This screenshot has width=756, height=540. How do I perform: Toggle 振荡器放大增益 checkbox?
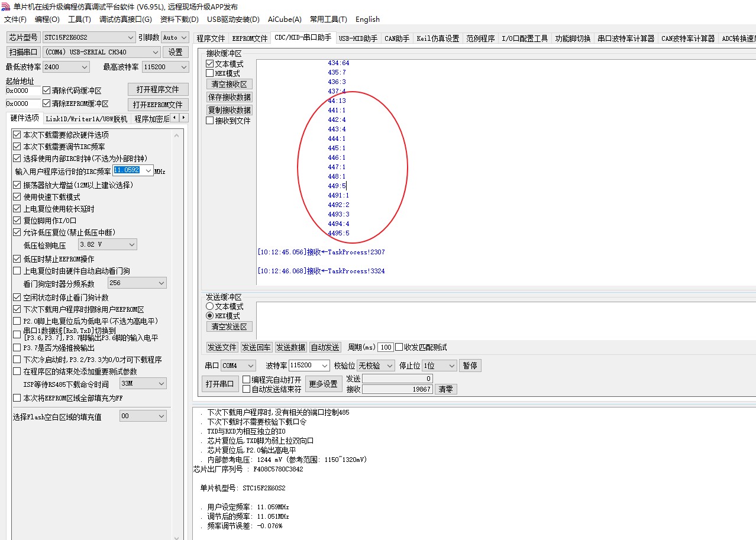(17, 185)
